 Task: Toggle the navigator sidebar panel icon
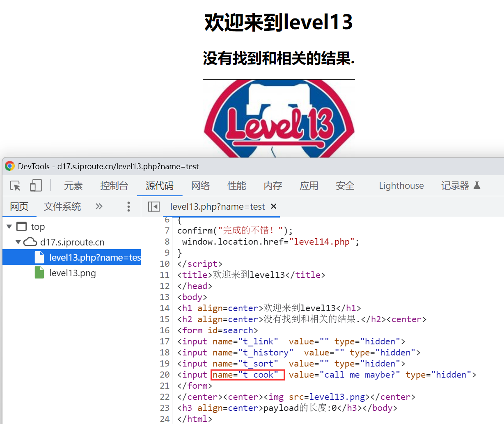pos(154,206)
